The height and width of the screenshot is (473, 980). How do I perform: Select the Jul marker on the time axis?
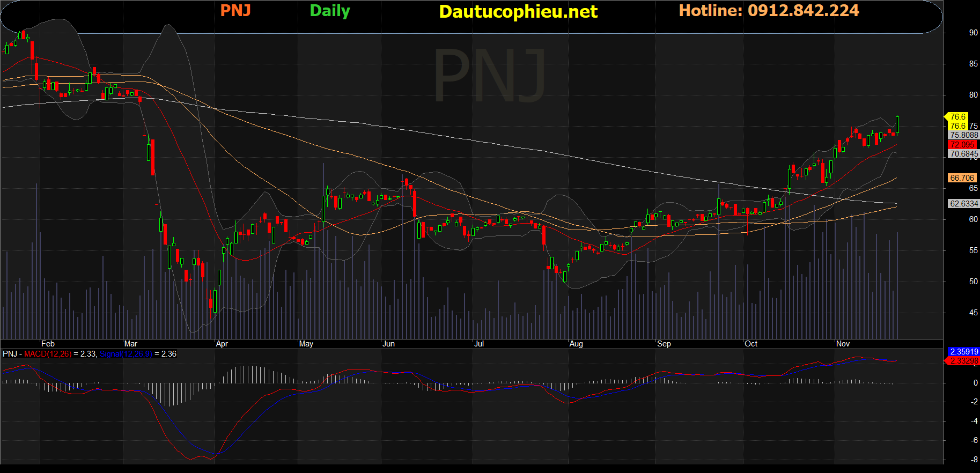[478, 344]
